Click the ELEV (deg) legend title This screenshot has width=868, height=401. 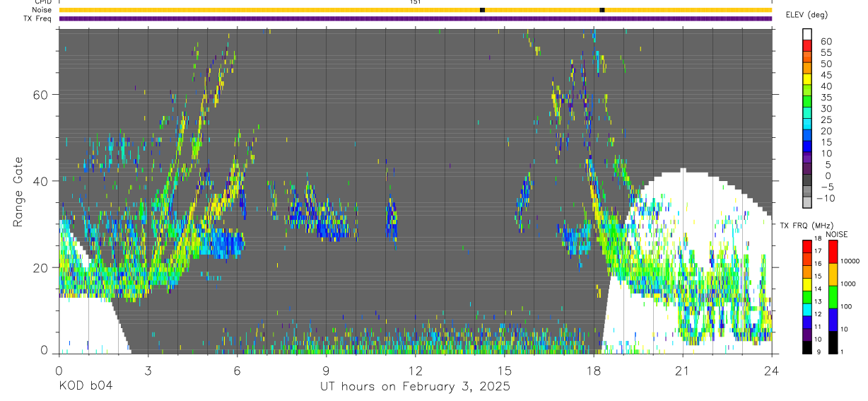pyautogui.click(x=807, y=15)
